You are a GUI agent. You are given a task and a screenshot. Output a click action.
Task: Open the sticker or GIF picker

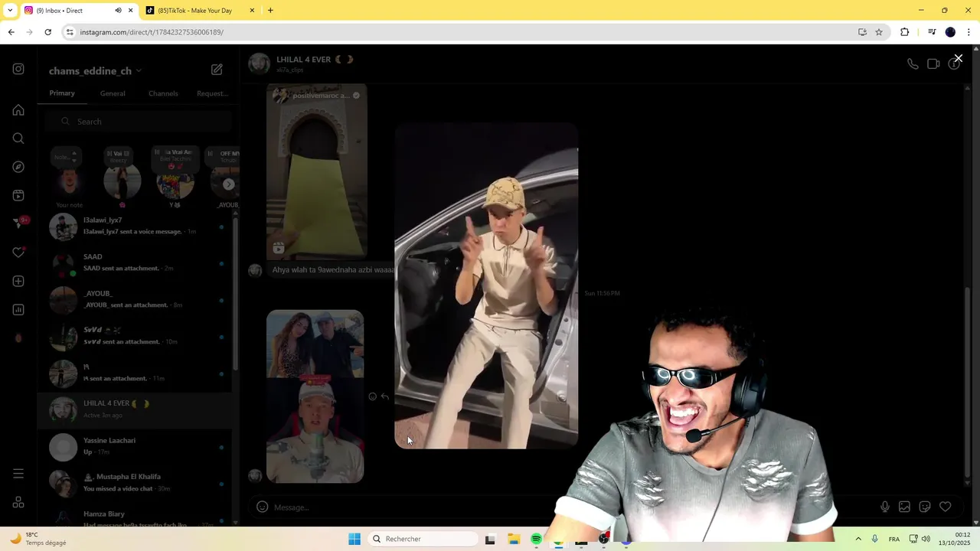point(925,507)
